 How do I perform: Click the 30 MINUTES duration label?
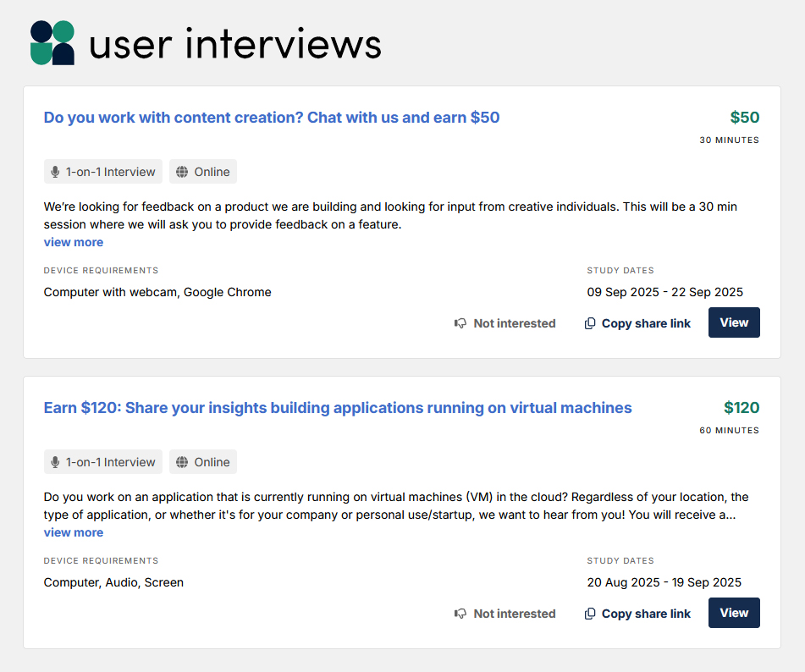click(729, 140)
